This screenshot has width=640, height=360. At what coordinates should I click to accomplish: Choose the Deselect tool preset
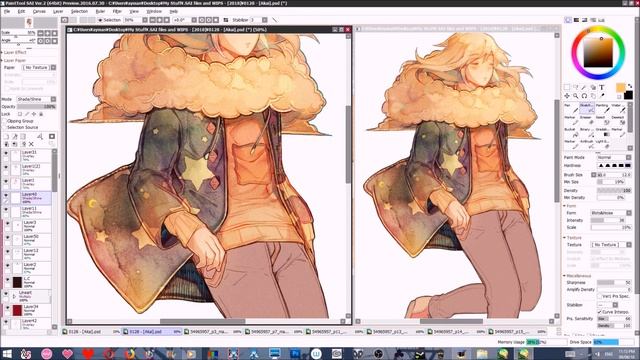[x=618, y=120]
